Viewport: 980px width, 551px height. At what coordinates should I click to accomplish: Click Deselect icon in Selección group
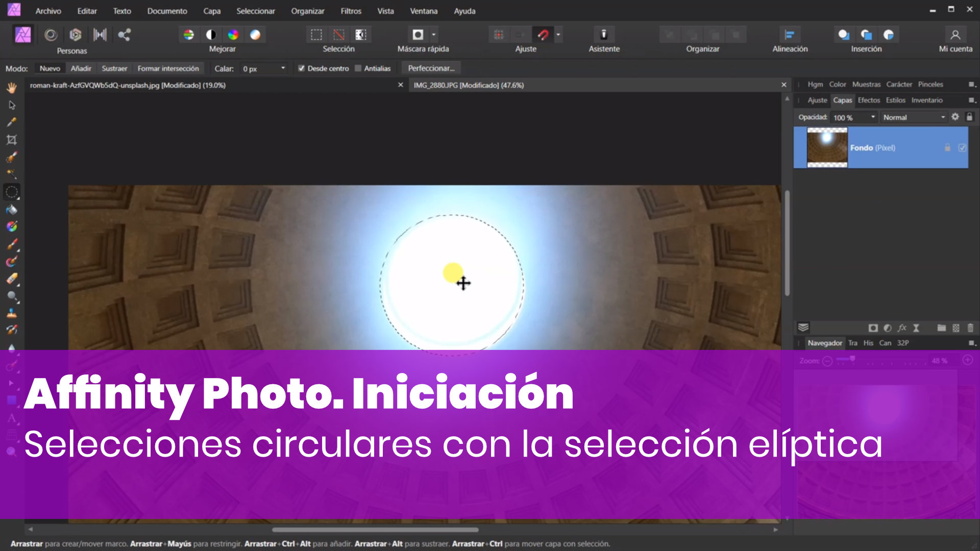click(338, 35)
